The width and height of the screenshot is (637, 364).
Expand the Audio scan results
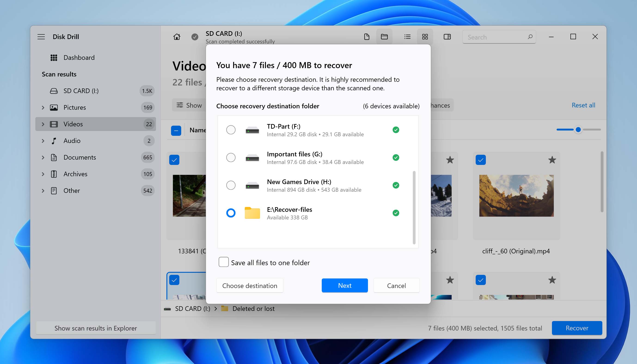(43, 140)
